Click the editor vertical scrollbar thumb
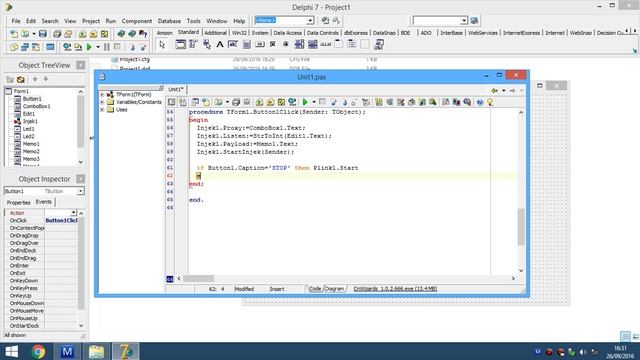The width and height of the screenshot is (640, 360). coord(521,227)
